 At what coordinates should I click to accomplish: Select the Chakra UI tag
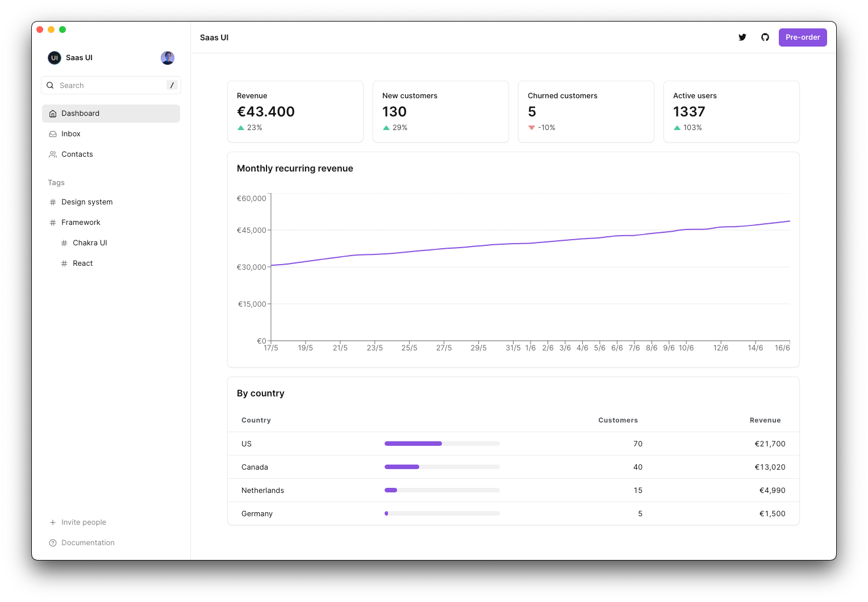[x=90, y=243]
